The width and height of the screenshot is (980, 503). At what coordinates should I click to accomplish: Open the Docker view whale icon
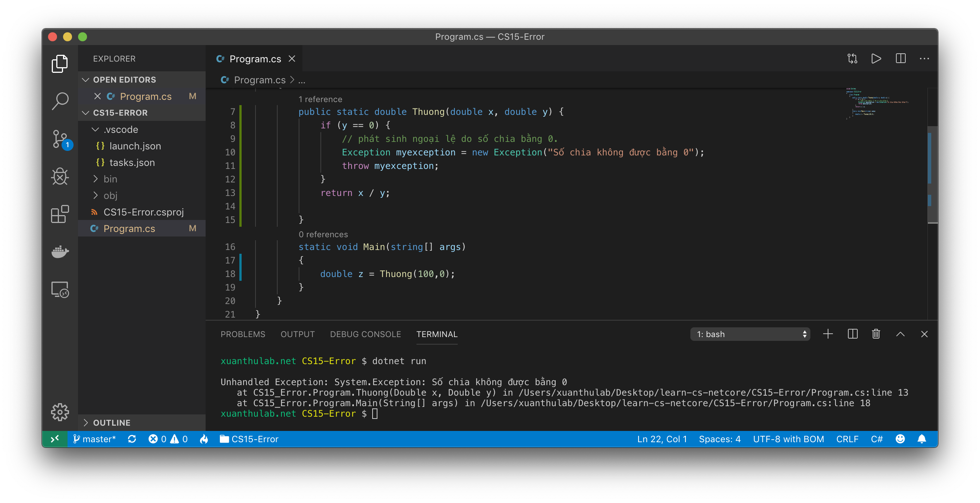point(60,251)
